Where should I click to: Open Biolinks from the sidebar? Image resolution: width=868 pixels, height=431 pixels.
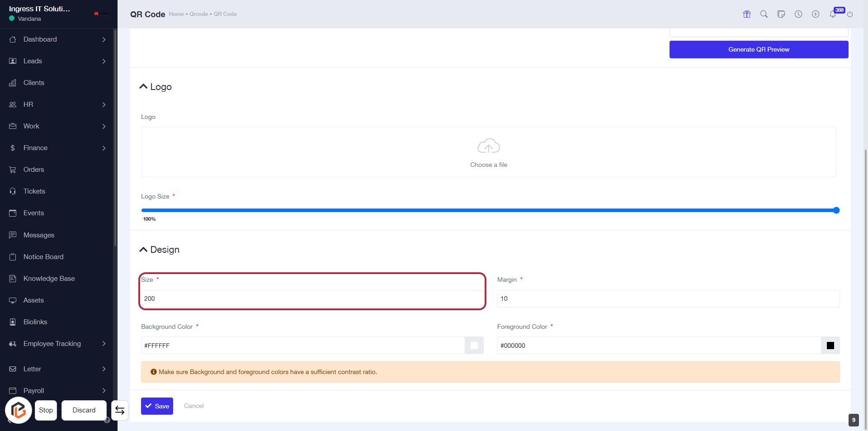click(x=35, y=322)
